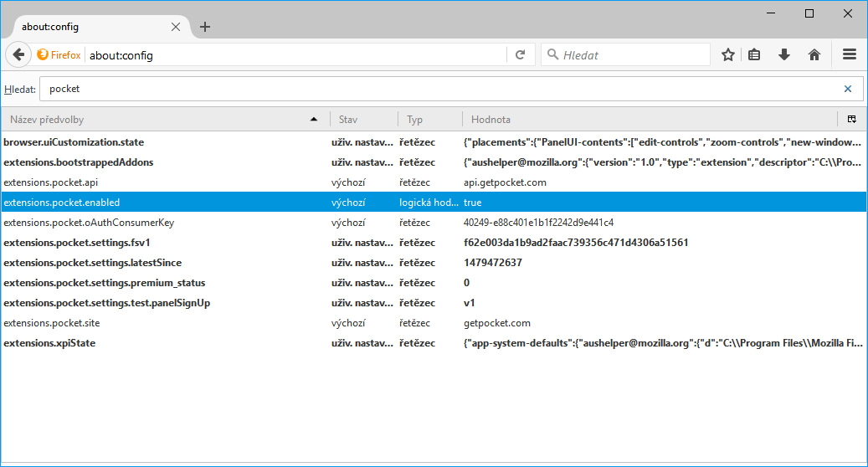Select browser.uiCustomization.state preference row

(x=434, y=142)
